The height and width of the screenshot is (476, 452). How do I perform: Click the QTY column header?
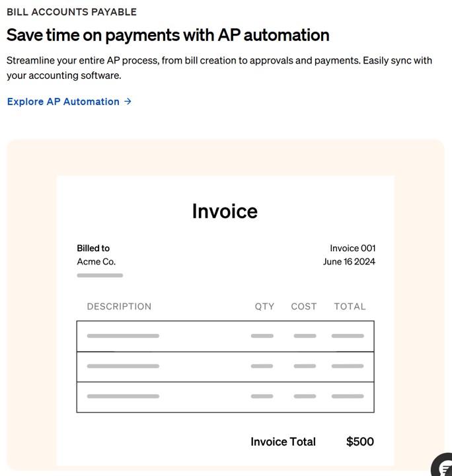(x=264, y=307)
